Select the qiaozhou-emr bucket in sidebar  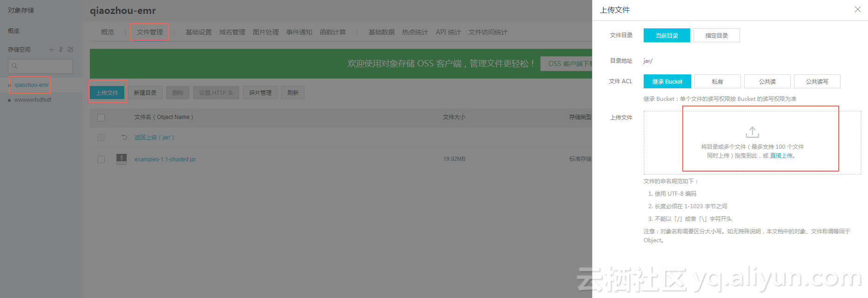pyautogui.click(x=31, y=85)
